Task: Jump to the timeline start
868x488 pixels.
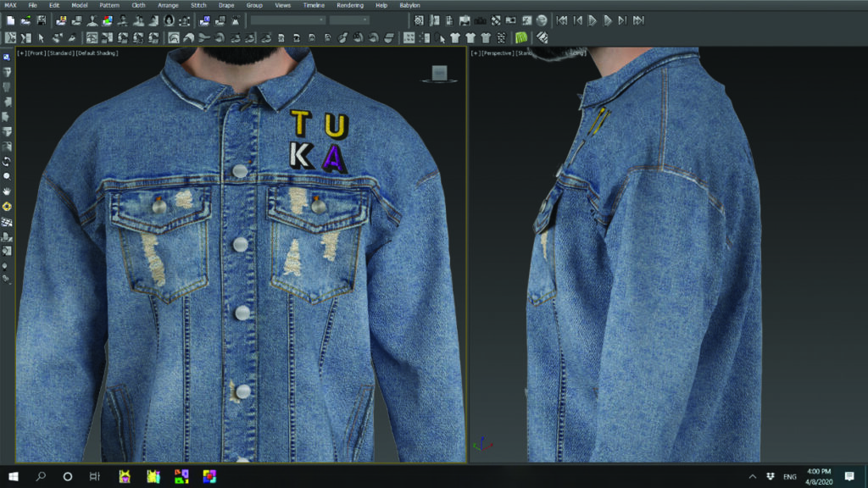Action: [563, 20]
